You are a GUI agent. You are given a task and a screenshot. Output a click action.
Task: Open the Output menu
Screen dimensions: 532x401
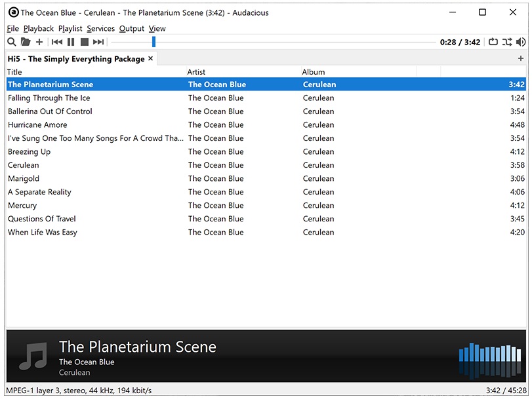(x=131, y=28)
